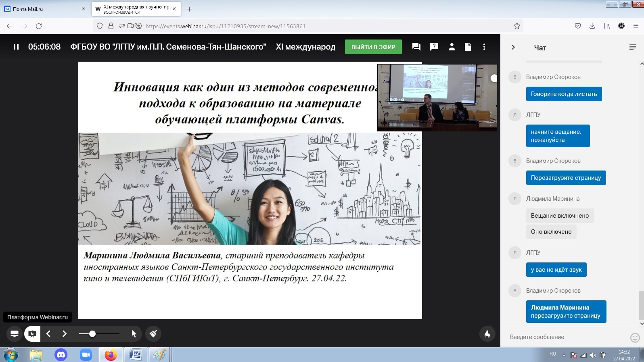This screenshot has width=644, height=362.
Task: Click the last message mentioning Людмила Маринина
Action: 566,312
